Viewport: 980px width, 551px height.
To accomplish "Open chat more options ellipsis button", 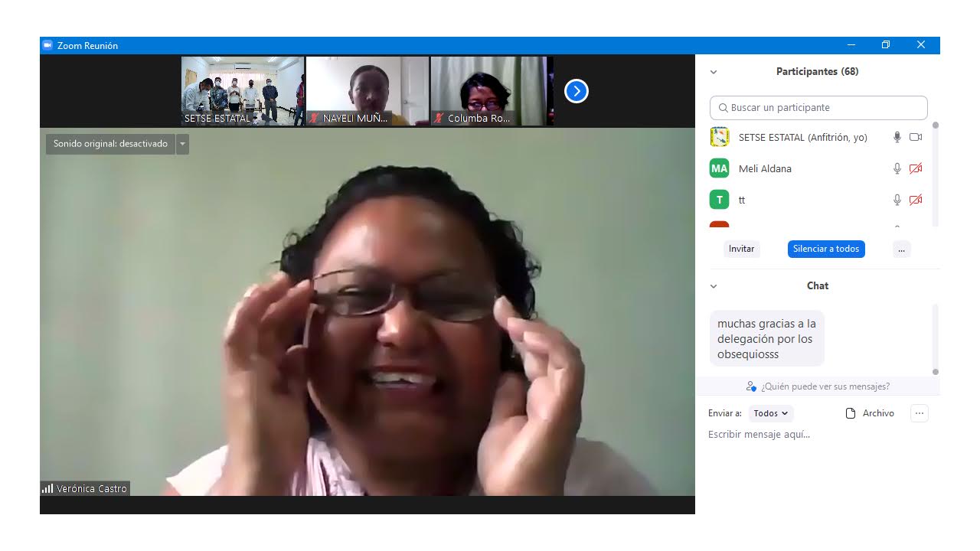I will [x=920, y=413].
